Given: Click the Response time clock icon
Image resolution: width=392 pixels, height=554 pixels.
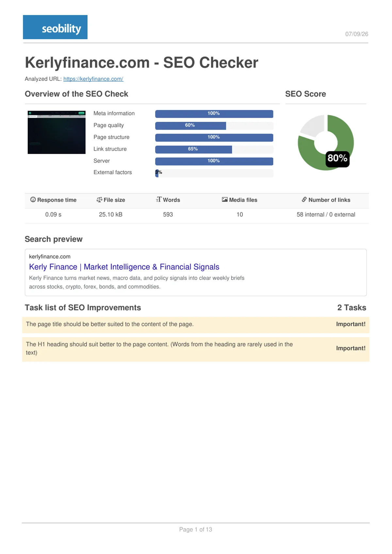Looking at the screenshot, I should pyautogui.click(x=33, y=200).
